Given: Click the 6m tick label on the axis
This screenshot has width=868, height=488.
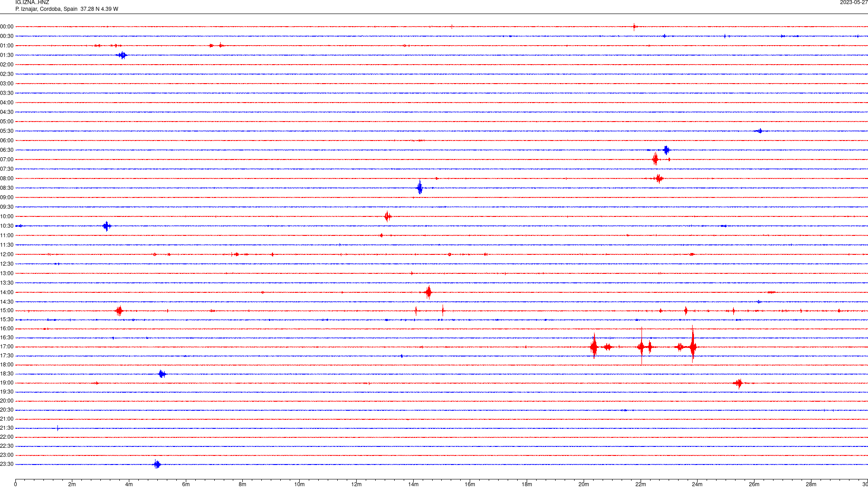Looking at the screenshot, I should 186,484.
